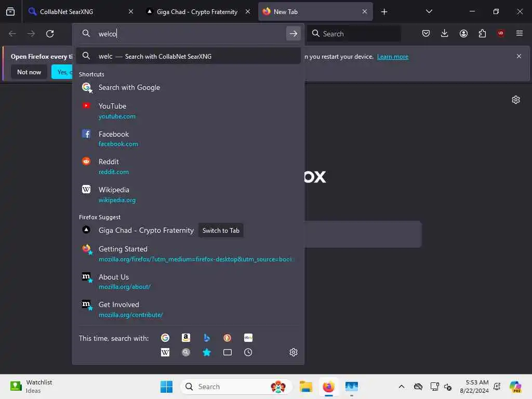
Task: Search open tabs using the tab icon
Action: point(228,353)
